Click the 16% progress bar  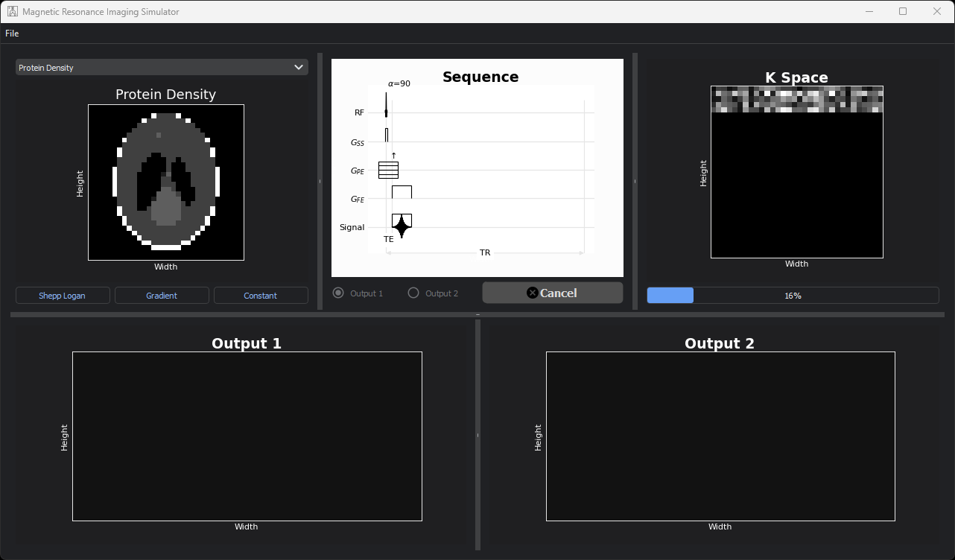coord(793,296)
